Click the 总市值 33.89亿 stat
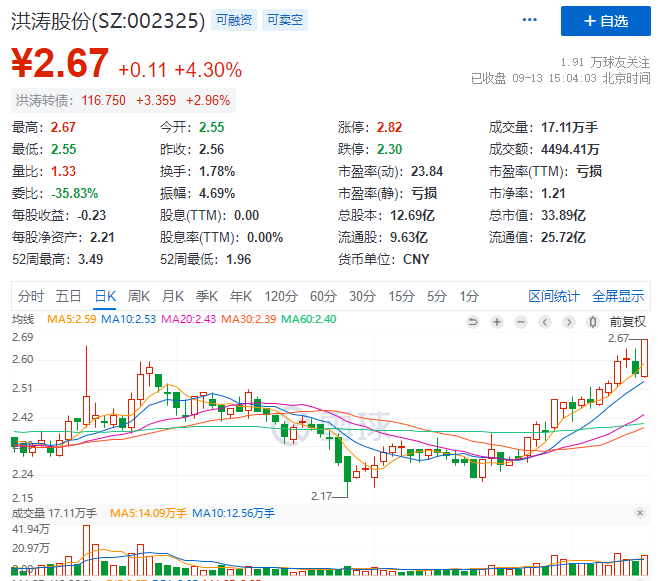Image resolution: width=658 pixels, height=581 pixels. [x=537, y=216]
